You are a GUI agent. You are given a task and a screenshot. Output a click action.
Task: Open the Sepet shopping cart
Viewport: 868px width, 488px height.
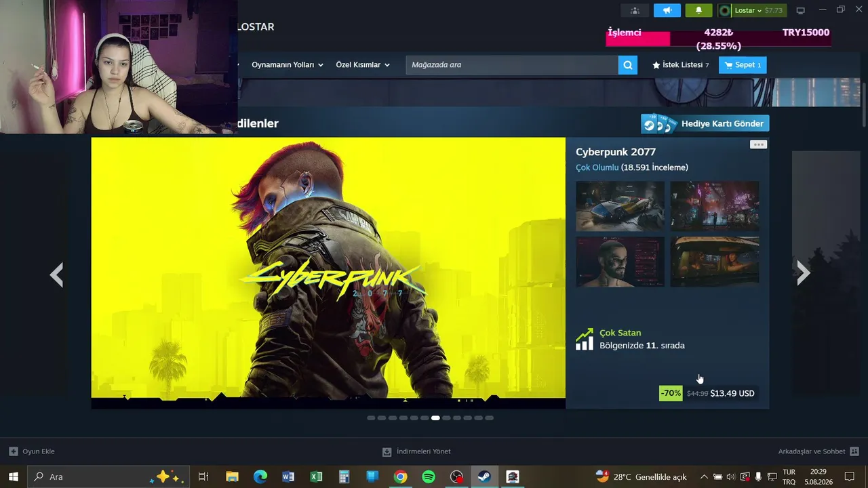(743, 65)
